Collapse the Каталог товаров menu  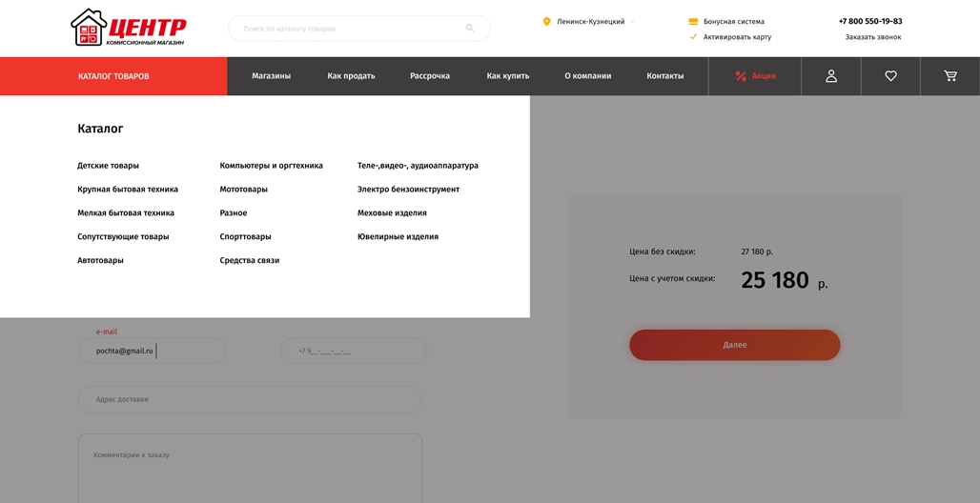point(113,76)
